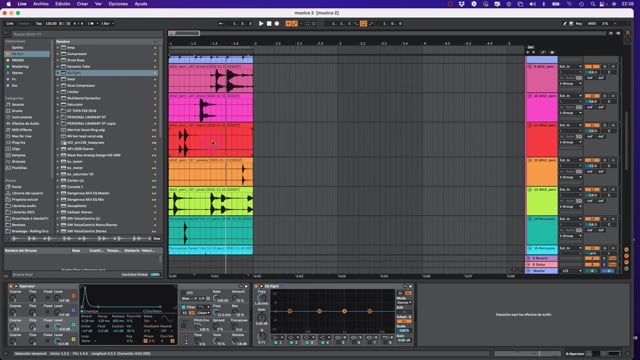Expand the Compressor folder in browser
This screenshot has height=360, width=640.
58,54
